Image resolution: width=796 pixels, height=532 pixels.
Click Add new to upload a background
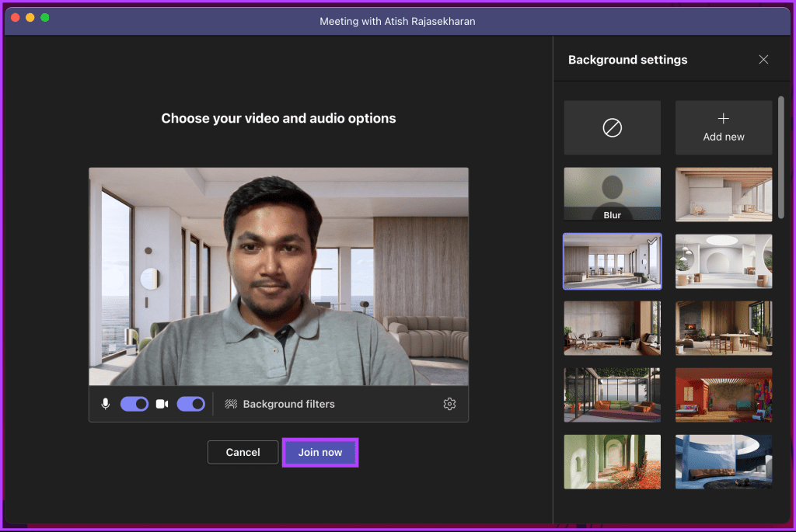723,127
